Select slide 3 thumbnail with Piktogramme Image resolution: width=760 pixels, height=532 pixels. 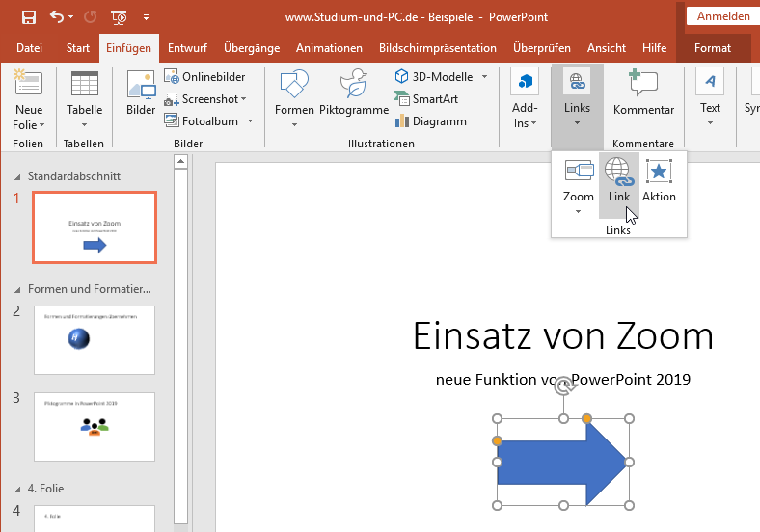[x=95, y=427]
